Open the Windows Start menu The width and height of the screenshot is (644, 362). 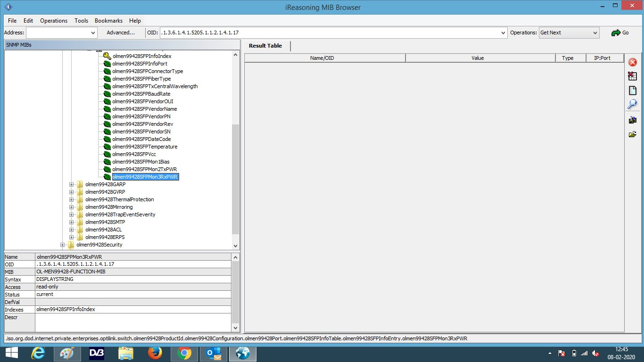11,353
